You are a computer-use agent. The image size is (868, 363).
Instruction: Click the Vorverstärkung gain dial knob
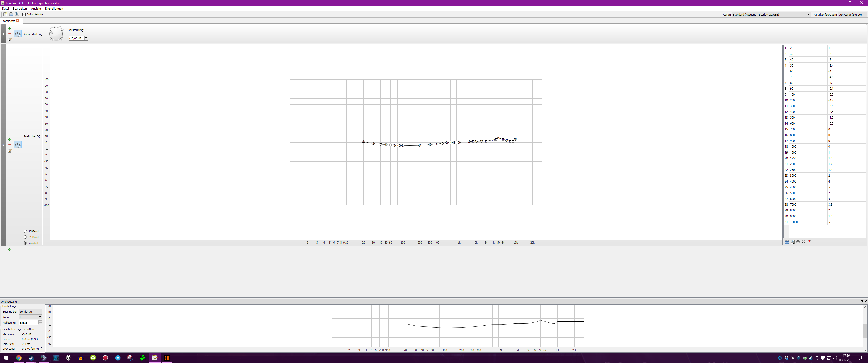click(56, 34)
